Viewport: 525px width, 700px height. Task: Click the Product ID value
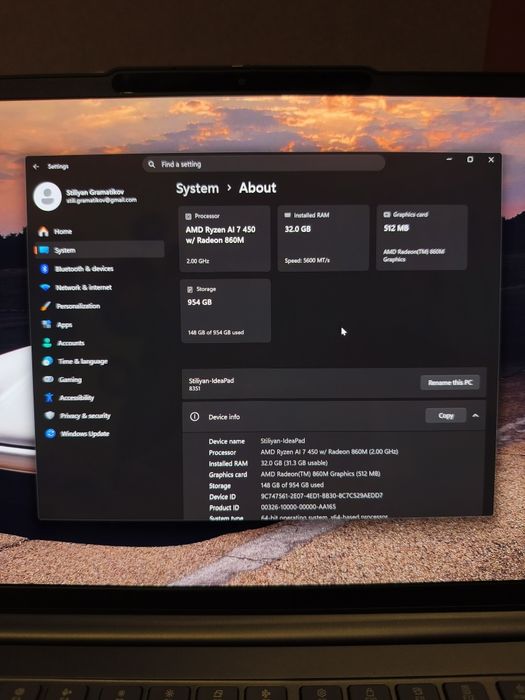[298, 507]
